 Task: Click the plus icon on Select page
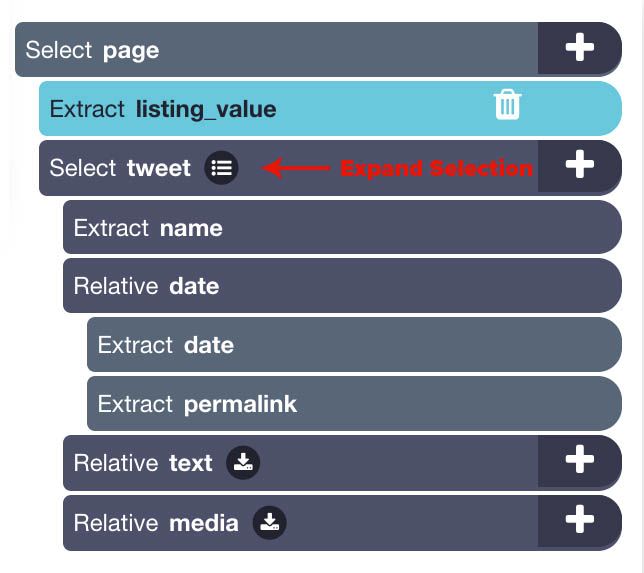[580, 48]
